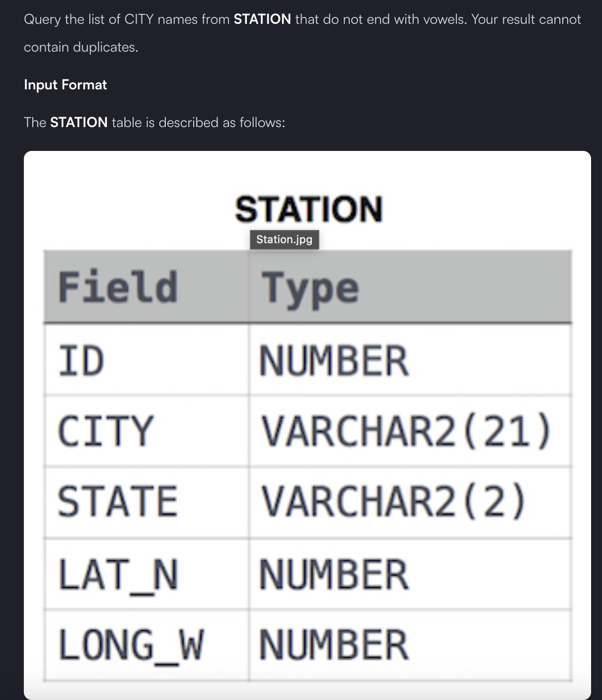Click 'described as follows:' text
Viewport: 602px width, 700px height.
(x=222, y=122)
